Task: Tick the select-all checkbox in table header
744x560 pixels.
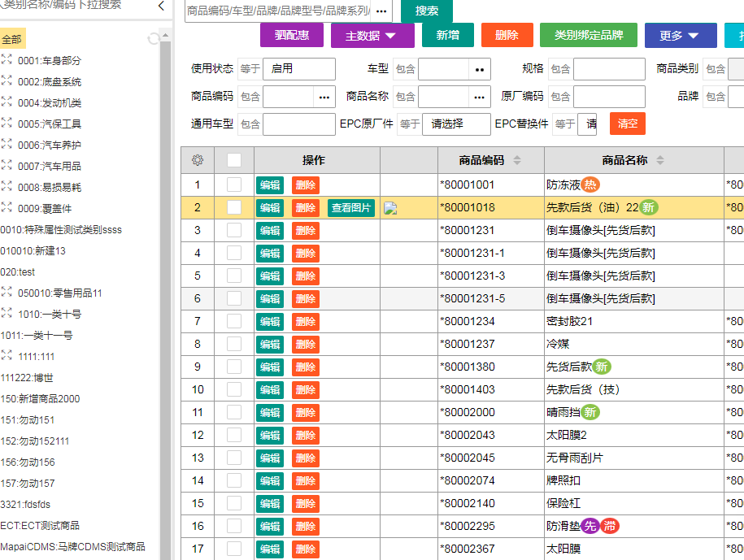Action: coord(234,160)
